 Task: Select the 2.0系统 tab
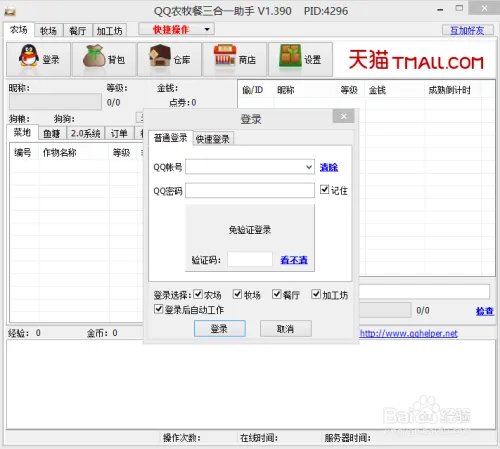pos(85,133)
